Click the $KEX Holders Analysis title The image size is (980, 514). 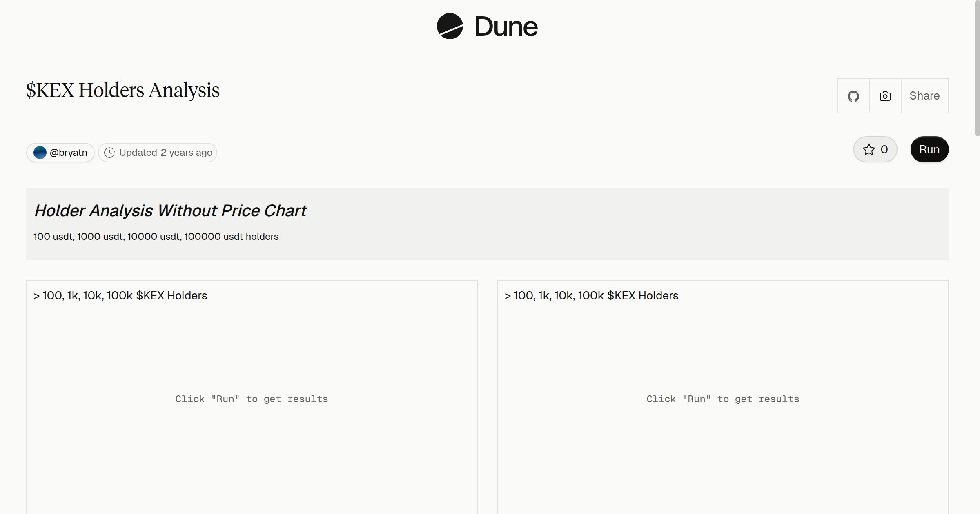(x=123, y=90)
